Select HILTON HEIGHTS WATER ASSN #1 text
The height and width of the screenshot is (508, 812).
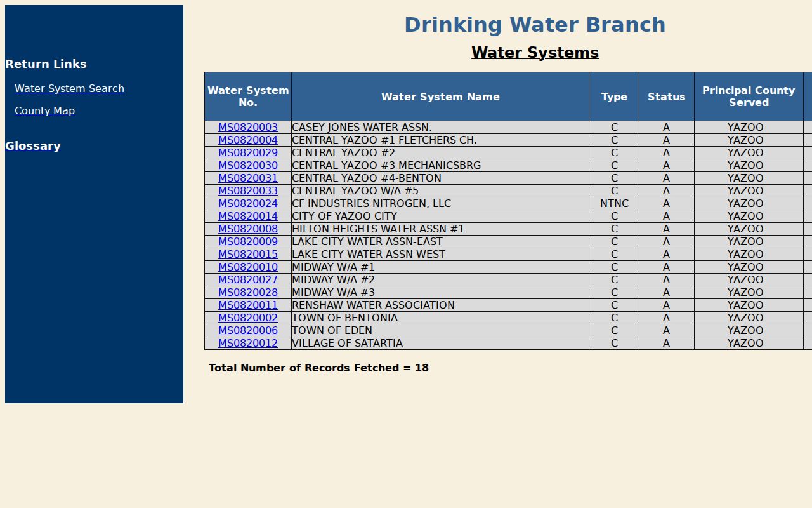tap(378, 229)
